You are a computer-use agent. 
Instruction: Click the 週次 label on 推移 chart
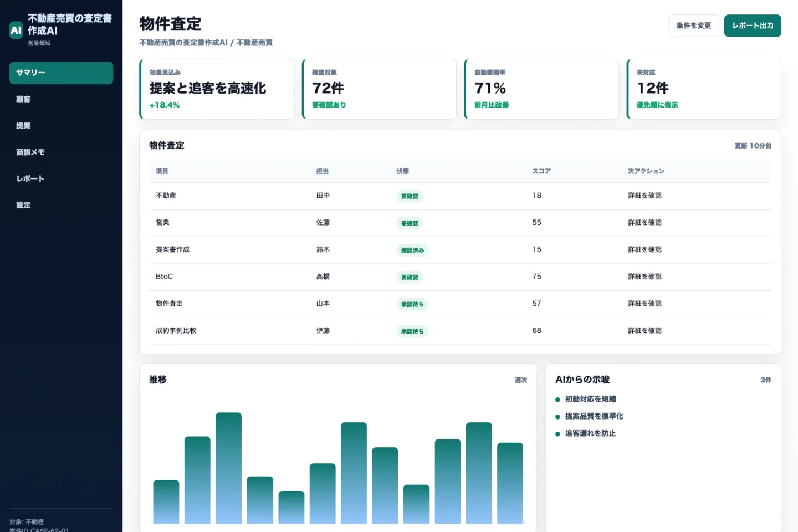521,380
